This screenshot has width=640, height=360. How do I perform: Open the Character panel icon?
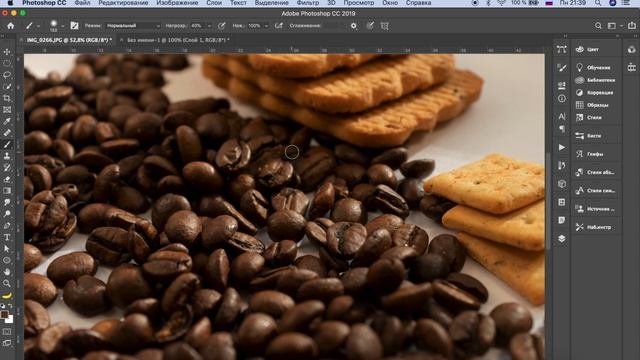coord(562,116)
